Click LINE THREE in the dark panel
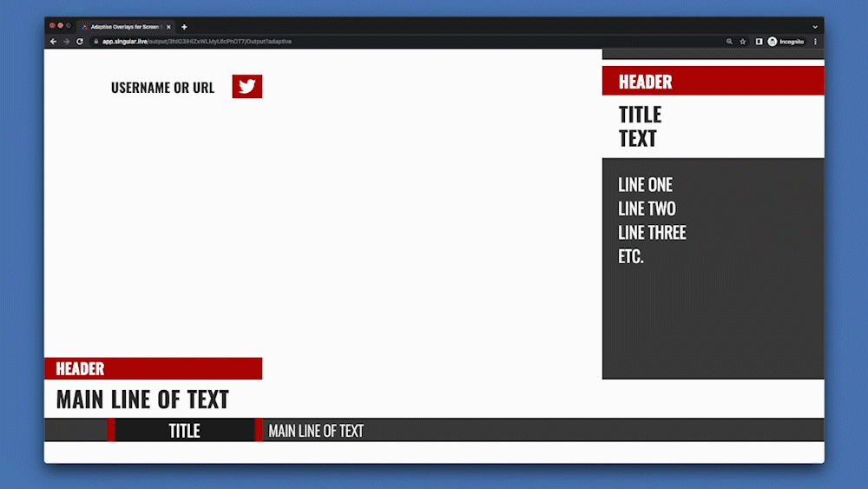 tap(652, 233)
